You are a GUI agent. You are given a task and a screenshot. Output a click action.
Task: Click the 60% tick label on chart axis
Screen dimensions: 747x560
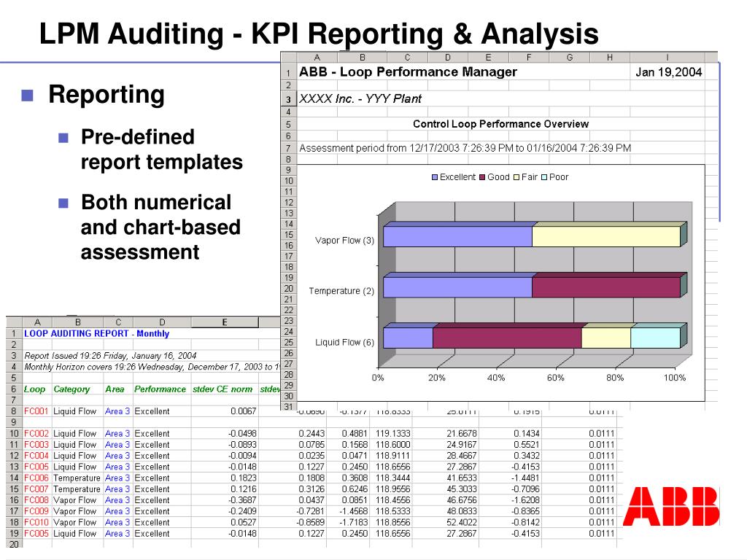pos(555,378)
